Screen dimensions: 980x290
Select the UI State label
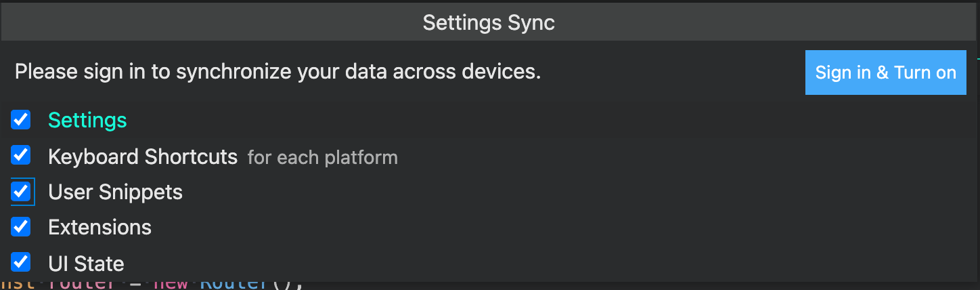[86, 264]
